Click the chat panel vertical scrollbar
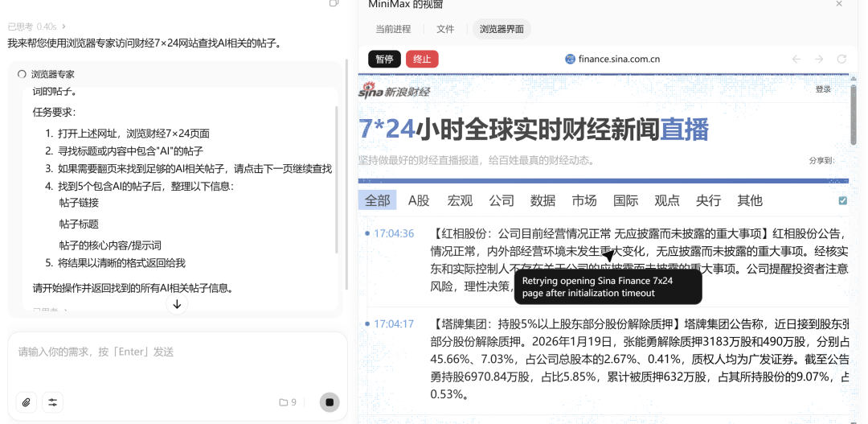The height and width of the screenshot is (424, 868). click(346, 174)
